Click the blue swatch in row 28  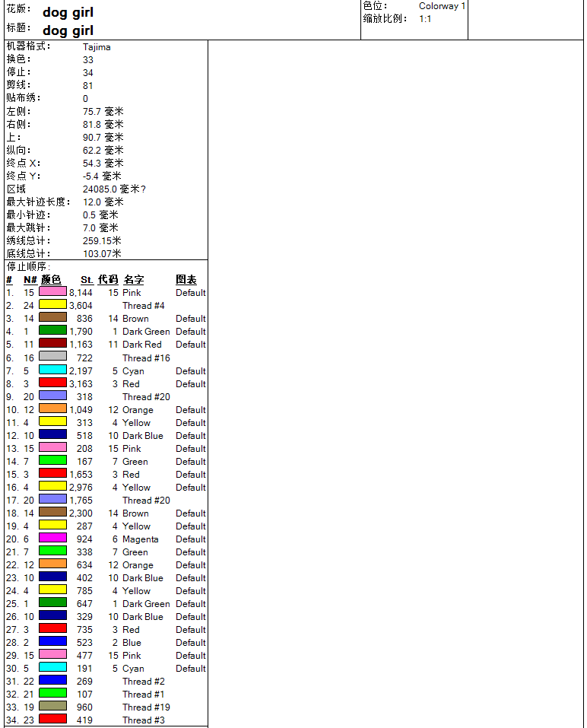tap(52, 641)
